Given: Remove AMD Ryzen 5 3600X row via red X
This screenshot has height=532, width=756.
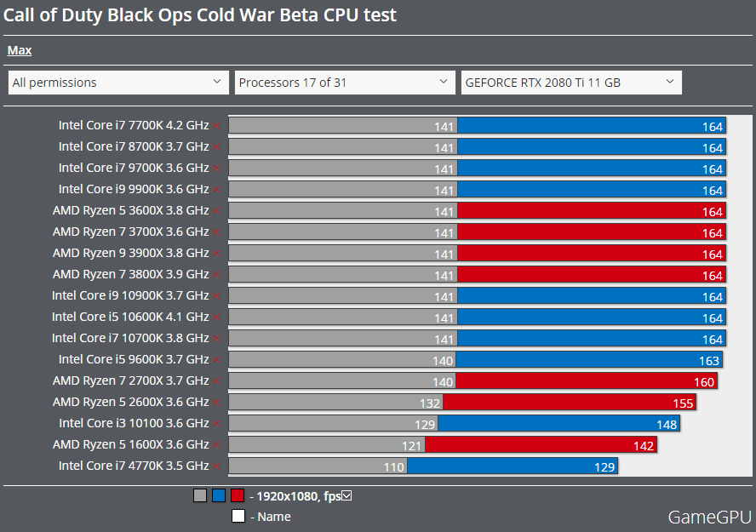Looking at the screenshot, I should tap(216, 211).
